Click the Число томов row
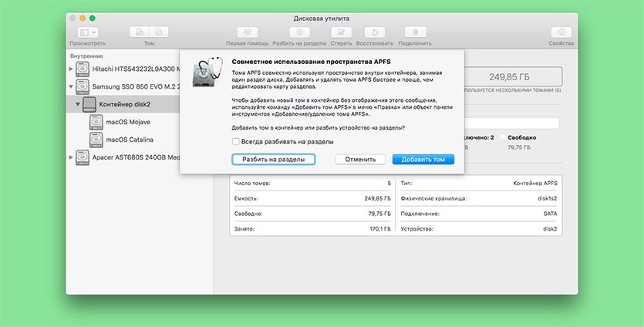The height and width of the screenshot is (327, 644). coord(311,184)
